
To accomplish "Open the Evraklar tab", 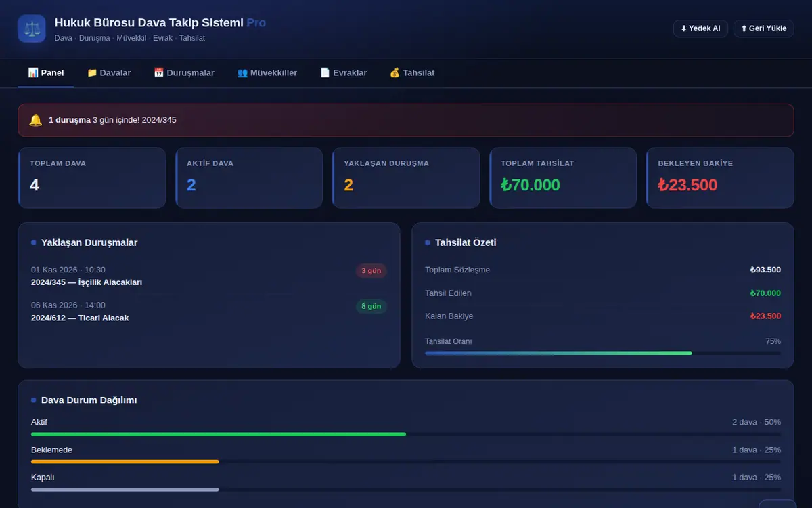I will (x=344, y=72).
